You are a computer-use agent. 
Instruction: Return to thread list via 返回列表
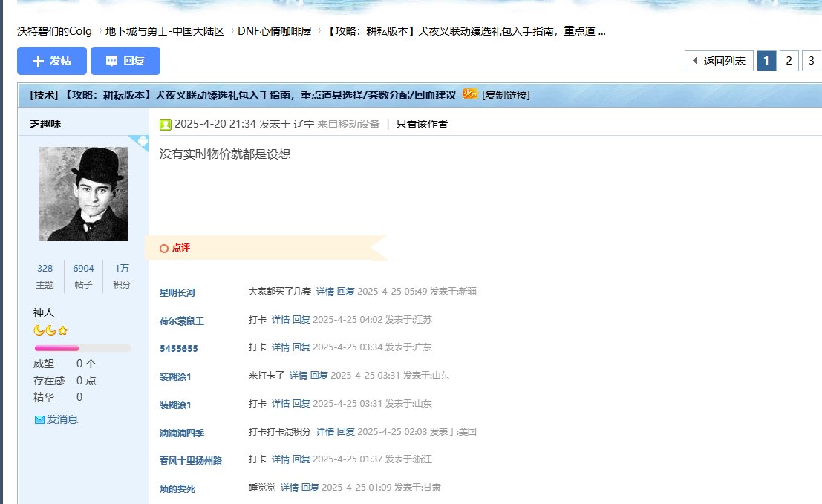719,61
